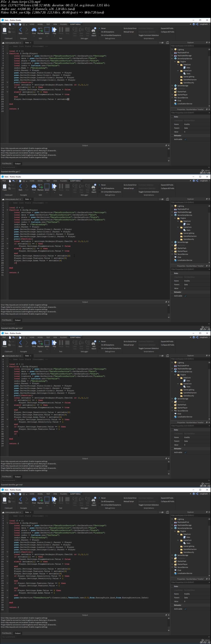Collapse the GameCore folder in the 00:03:46 frame
The height and width of the screenshot is (644, 211).
coord(178,71)
